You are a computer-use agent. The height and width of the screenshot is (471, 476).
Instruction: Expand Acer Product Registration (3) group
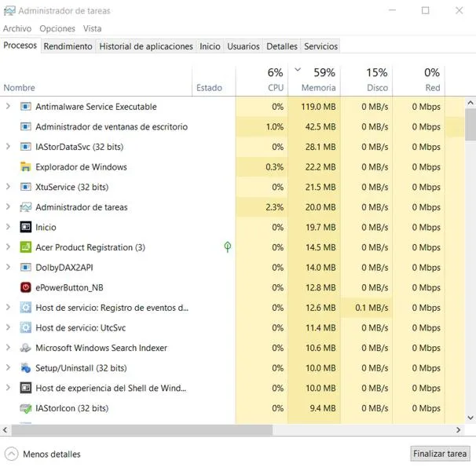(x=8, y=247)
